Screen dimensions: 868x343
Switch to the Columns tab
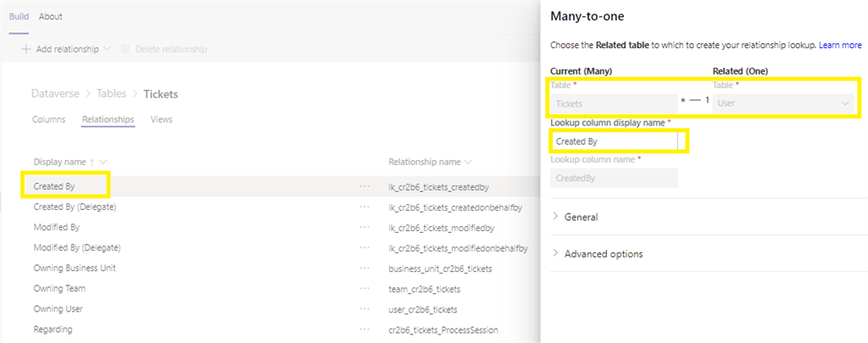click(x=48, y=119)
